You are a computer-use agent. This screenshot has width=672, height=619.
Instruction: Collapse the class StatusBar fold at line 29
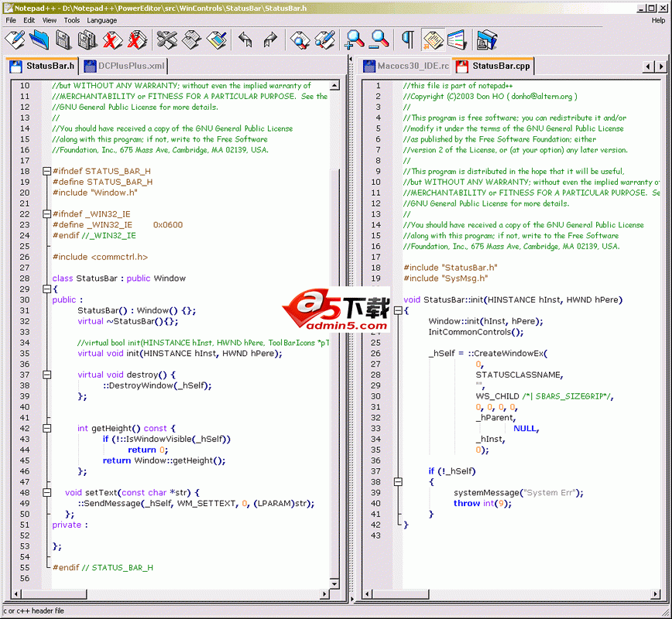pos(46,289)
